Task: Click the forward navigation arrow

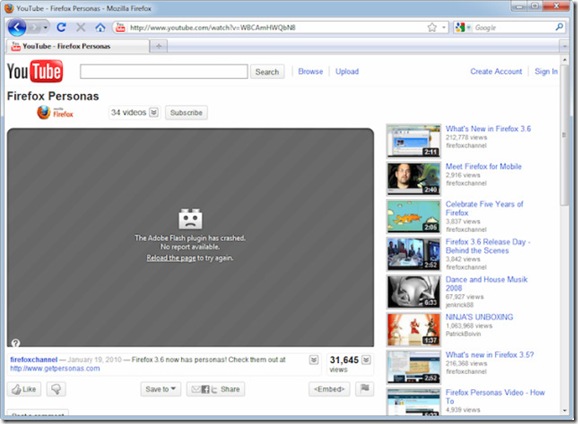Action: [34, 27]
